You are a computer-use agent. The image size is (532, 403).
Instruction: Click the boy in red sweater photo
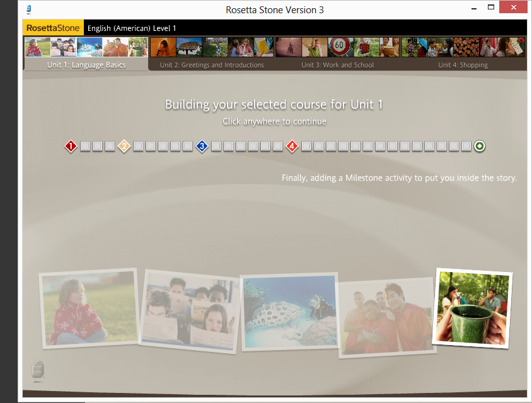point(88,309)
